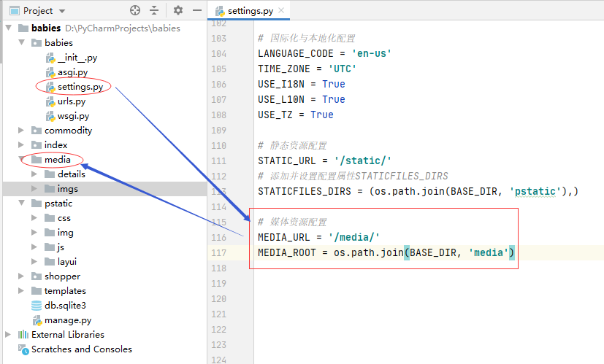Click the shopper package folder icon

click(37, 276)
